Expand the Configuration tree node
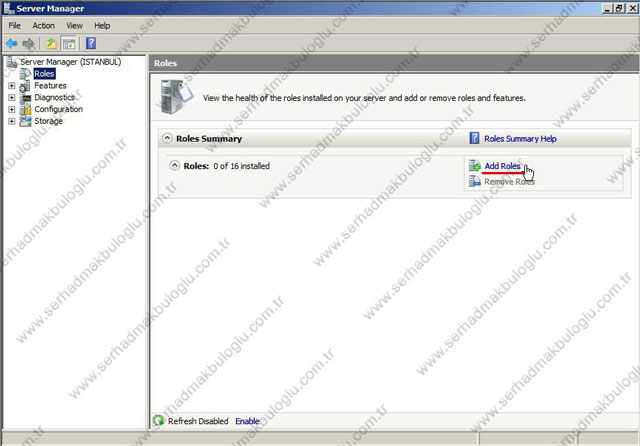 [11, 109]
